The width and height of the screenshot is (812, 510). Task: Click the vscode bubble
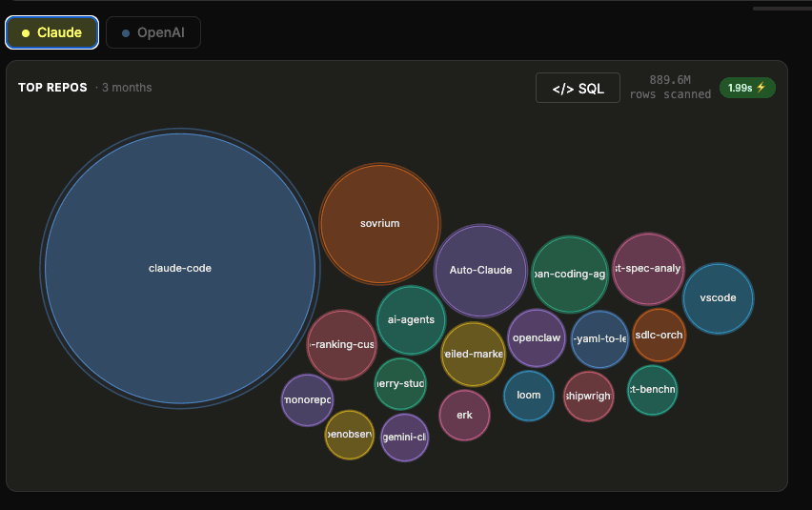(718, 298)
